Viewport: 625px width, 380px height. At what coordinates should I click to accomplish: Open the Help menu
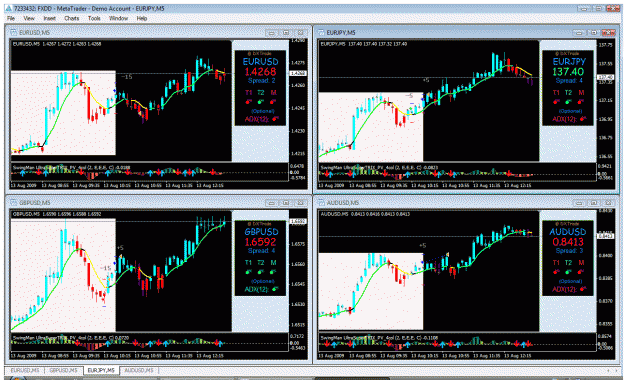pyautogui.click(x=142, y=18)
